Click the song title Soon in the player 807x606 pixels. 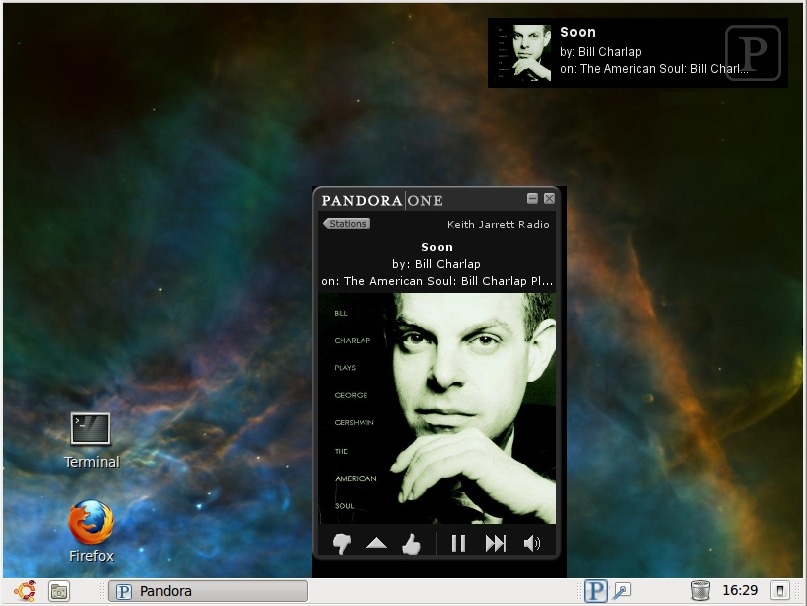437,247
